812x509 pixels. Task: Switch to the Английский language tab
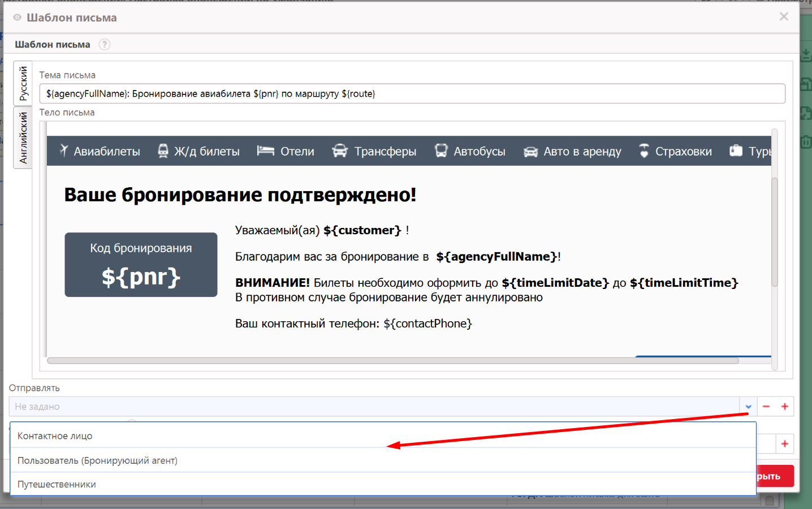click(23, 138)
